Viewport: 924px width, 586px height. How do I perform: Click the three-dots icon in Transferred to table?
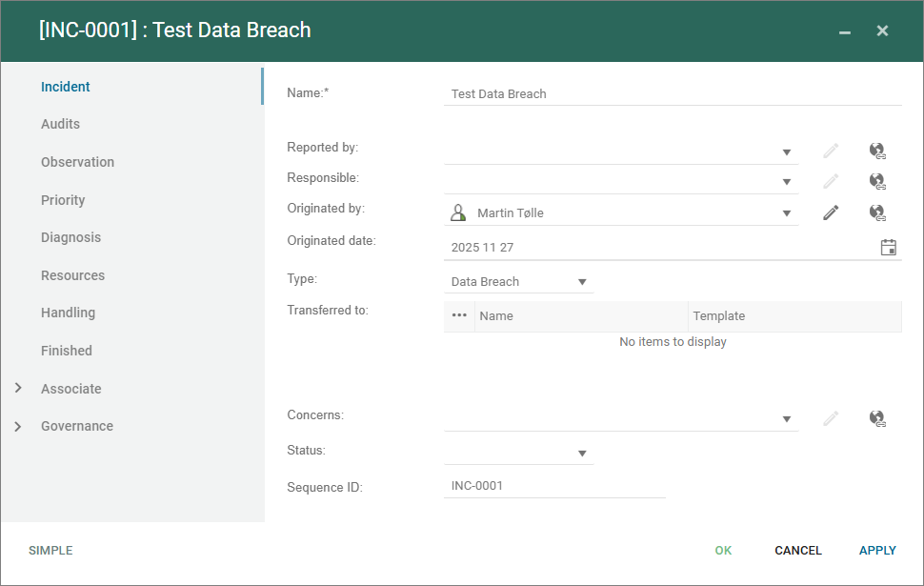(x=459, y=315)
